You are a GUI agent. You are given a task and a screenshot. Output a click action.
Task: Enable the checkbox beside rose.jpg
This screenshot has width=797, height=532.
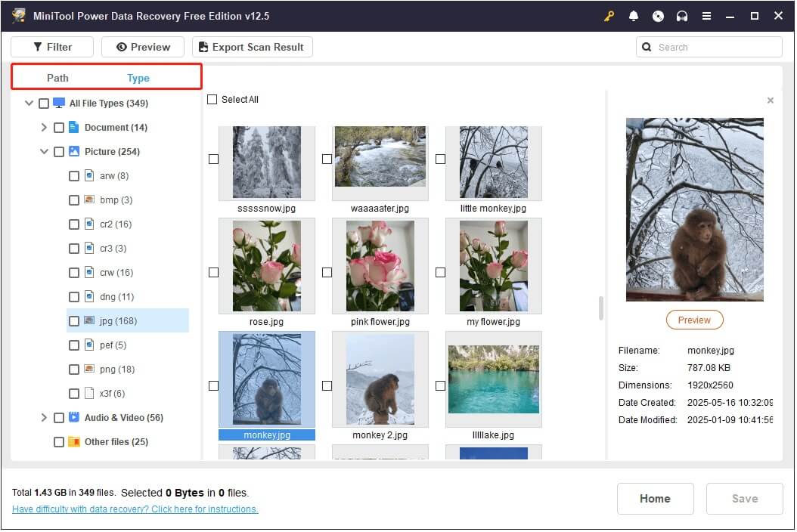pyautogui.click(x=213, y=272)
